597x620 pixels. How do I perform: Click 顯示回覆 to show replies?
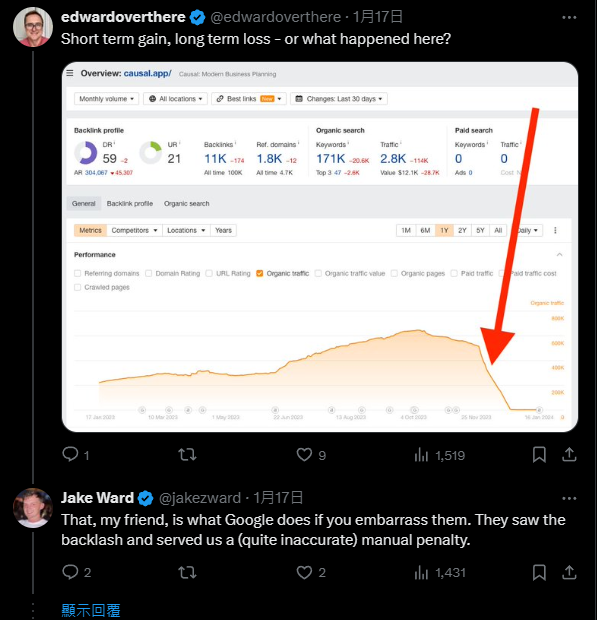pos(91,611)
